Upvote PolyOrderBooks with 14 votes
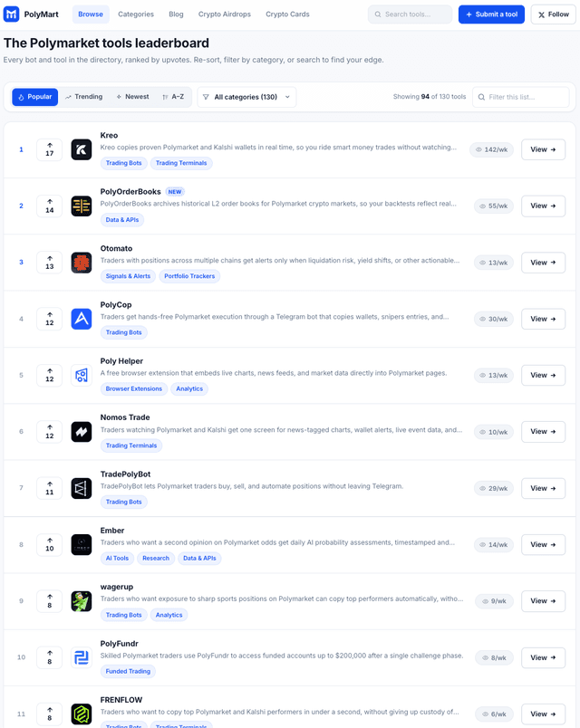580x728 pixels. [49, 206]
